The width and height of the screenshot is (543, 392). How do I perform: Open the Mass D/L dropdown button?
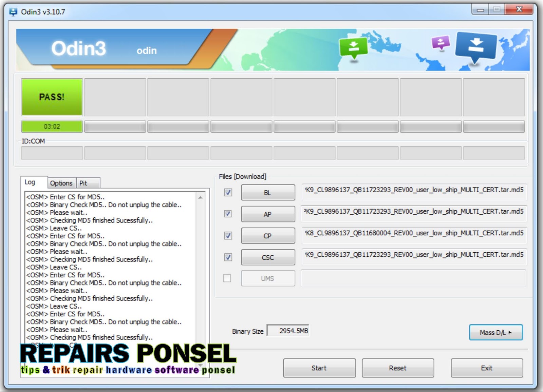click(496, 332)
